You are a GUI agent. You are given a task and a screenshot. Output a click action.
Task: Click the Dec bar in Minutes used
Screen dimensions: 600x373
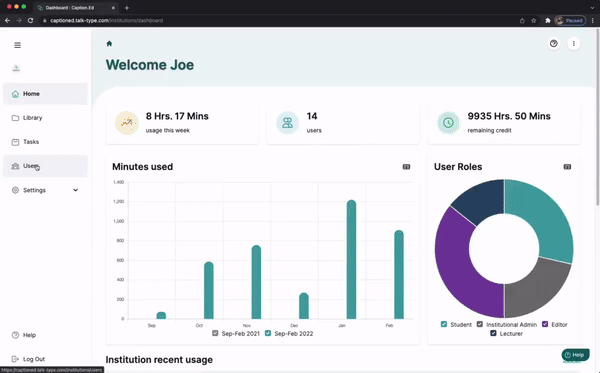[x=303, y=306]
